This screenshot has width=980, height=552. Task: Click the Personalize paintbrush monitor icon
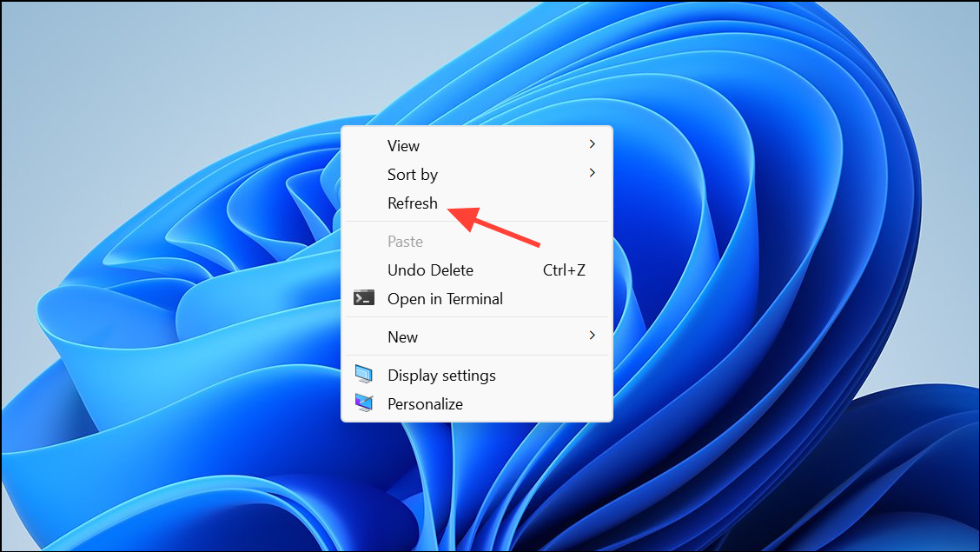coord(363,403)
